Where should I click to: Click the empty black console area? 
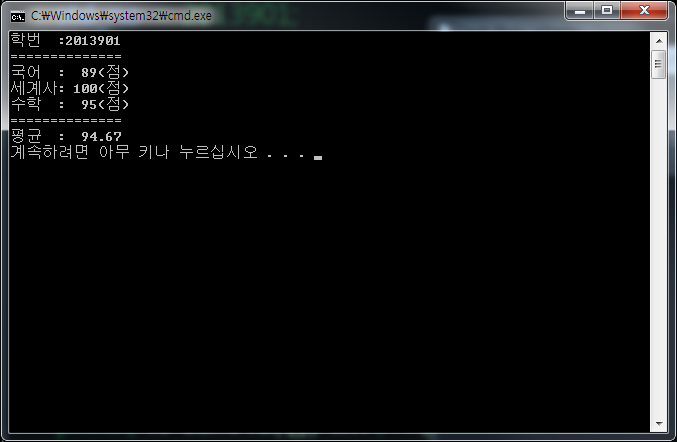coord(328,294)
